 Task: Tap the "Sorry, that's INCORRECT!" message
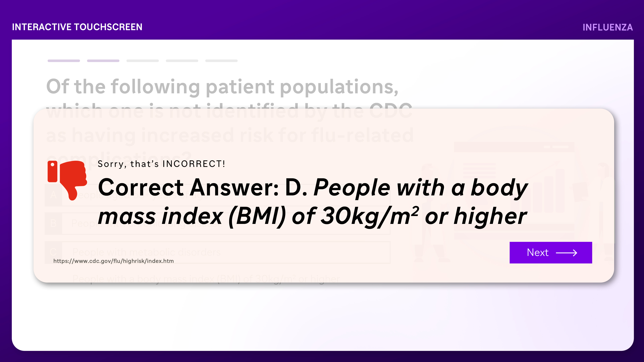click(161, 164)
